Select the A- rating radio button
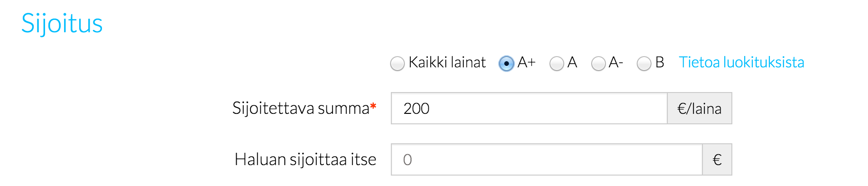 599,63
